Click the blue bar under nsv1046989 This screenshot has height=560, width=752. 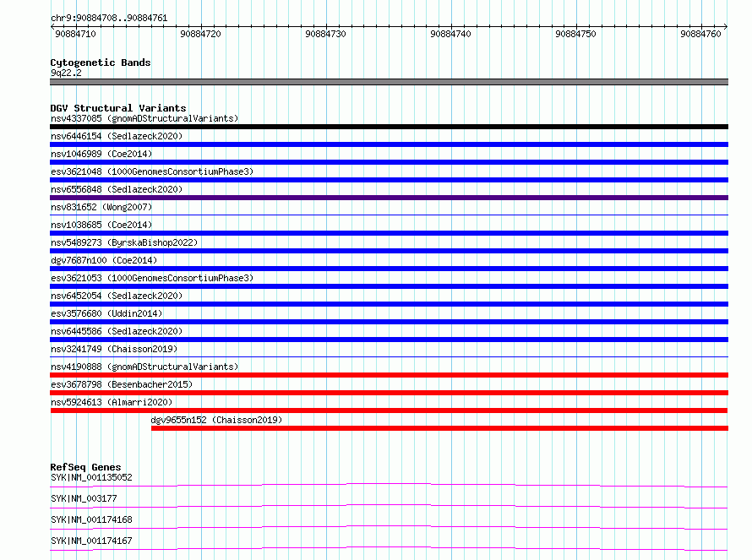pyautogui.click(x=389, y=162)
